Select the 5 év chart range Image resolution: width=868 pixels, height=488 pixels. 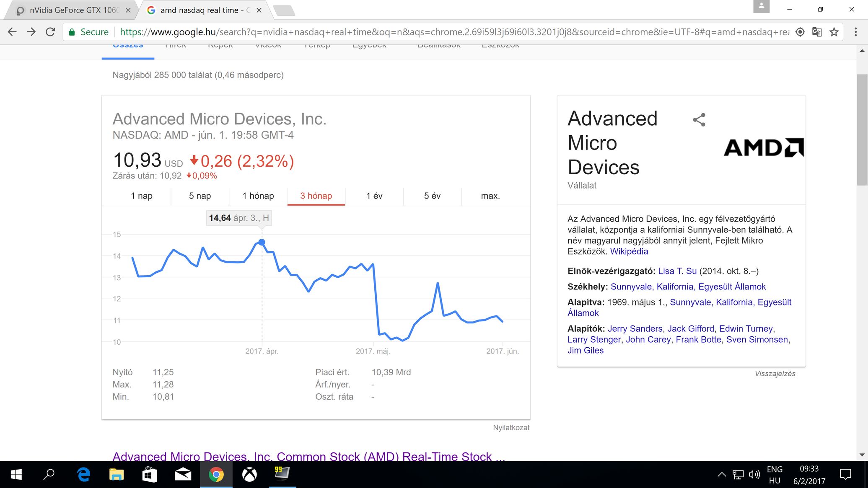click(433, 196)
